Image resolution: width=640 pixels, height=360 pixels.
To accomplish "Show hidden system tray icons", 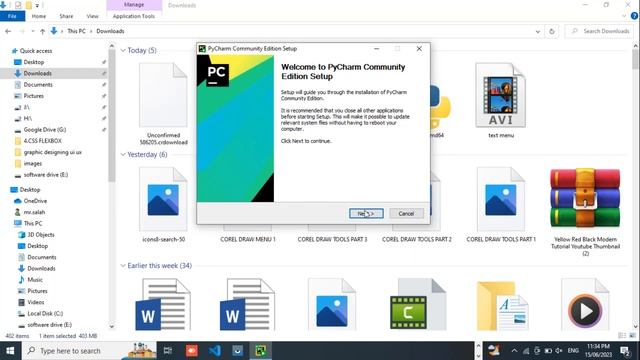I will 514,351.
